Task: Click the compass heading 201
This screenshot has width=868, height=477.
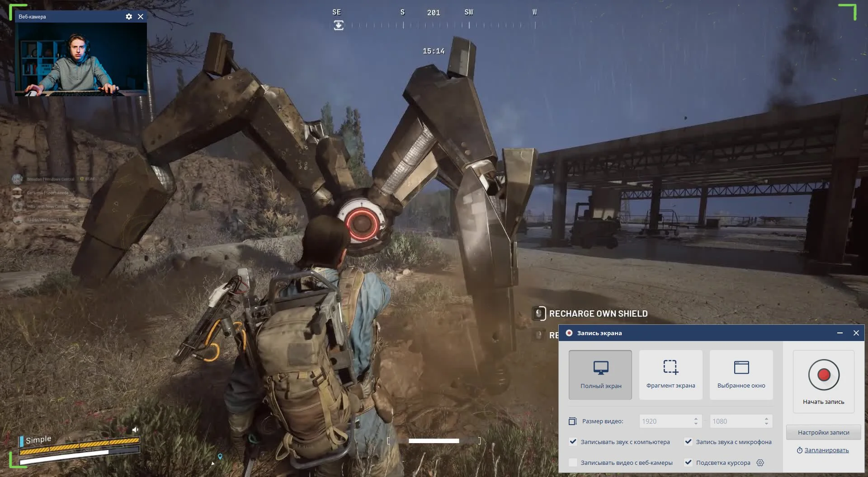Action: pos(434,13)
